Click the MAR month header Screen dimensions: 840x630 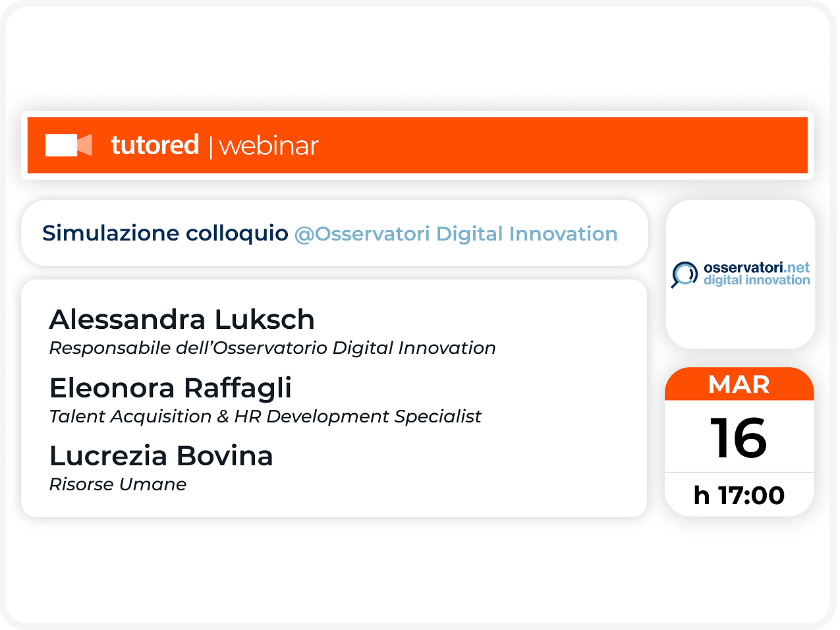tap(739, 384)
